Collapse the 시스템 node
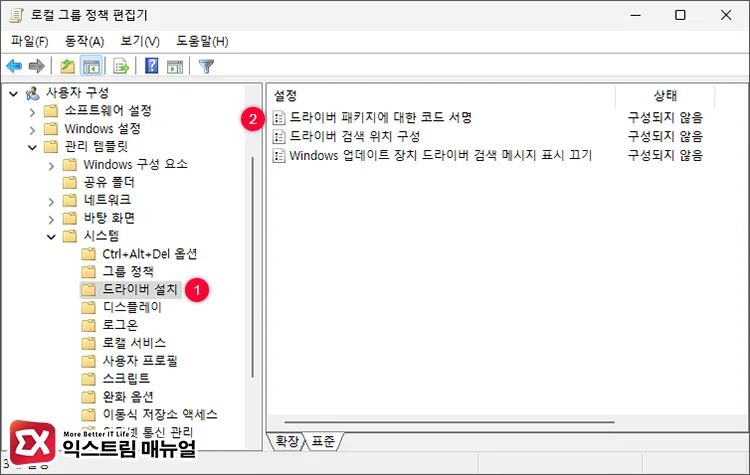 click(x=51, y=237)
